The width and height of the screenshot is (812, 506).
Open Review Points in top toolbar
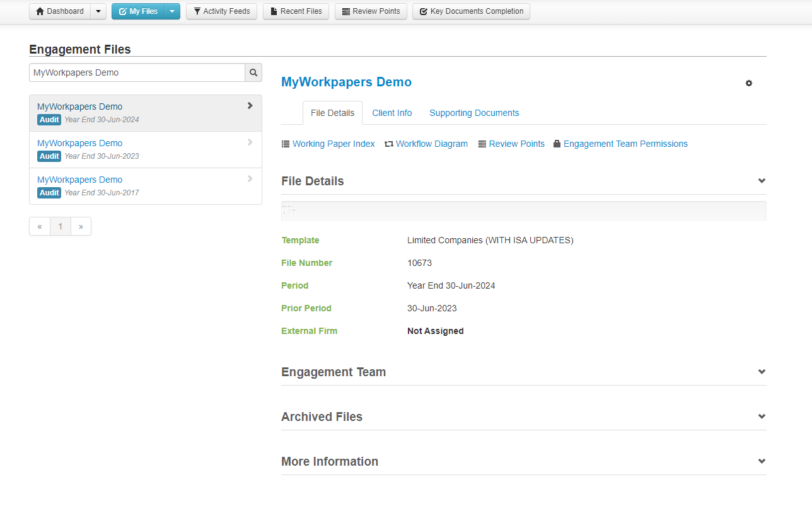coord(371,11)
